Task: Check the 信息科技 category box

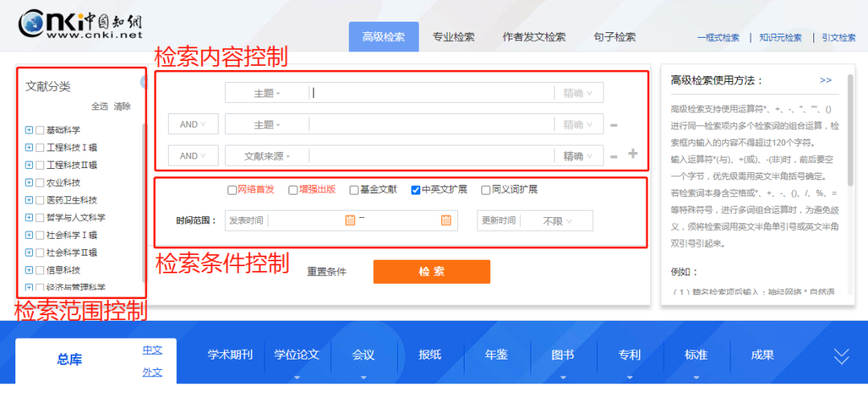Action: [40, 271]
